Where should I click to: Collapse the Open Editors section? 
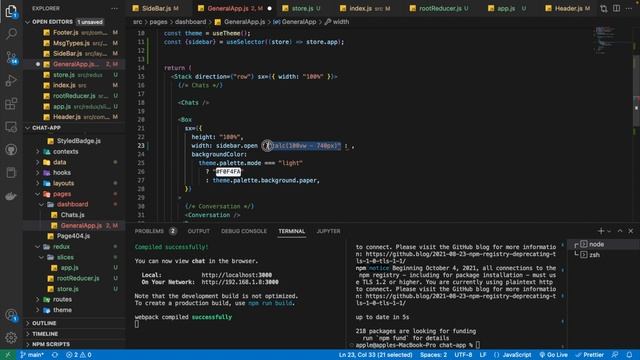28,22
